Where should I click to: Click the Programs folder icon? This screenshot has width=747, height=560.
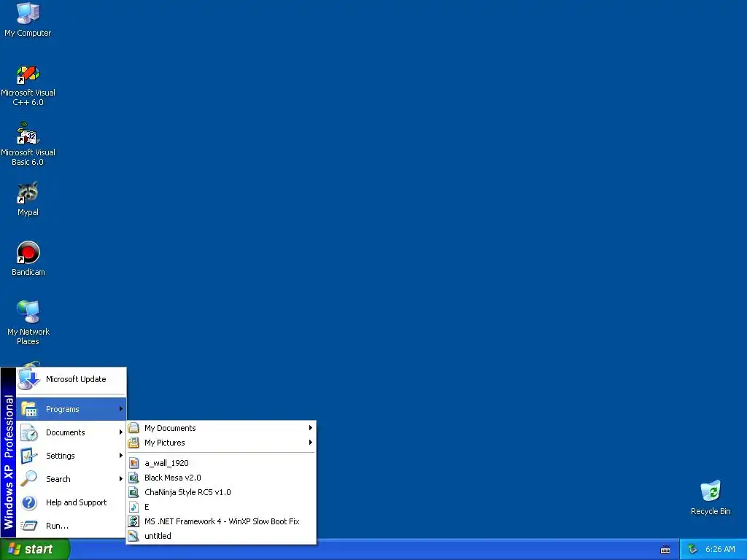(29, 409)
